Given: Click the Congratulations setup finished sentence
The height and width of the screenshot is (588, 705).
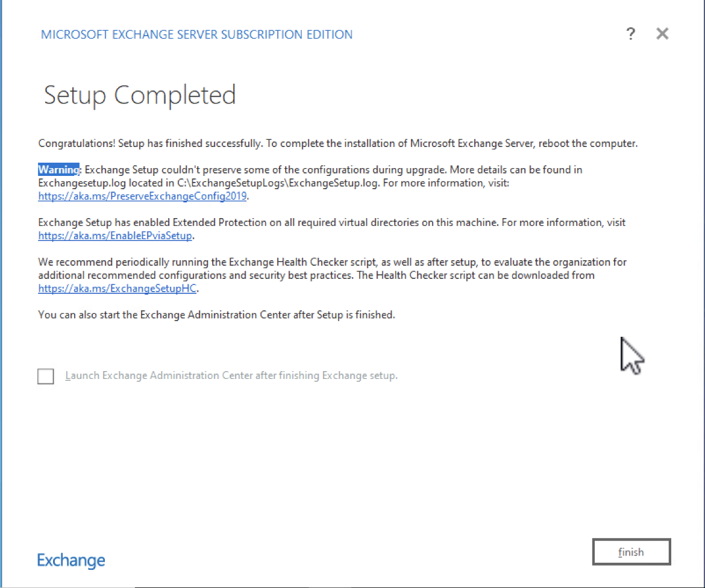Looking at the screenshot, I should [x=337, y=143].
